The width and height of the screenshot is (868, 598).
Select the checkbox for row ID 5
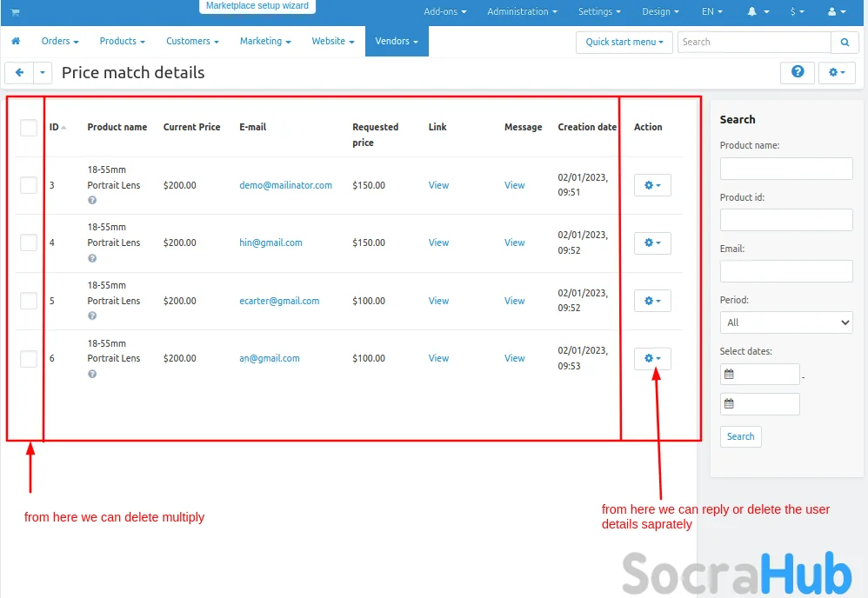click(x=29, y=301)
